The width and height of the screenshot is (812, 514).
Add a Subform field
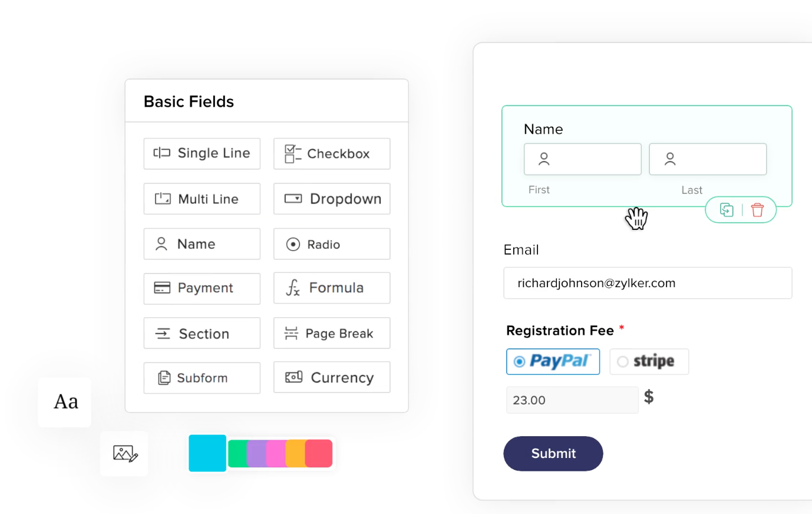coord(202,378)
